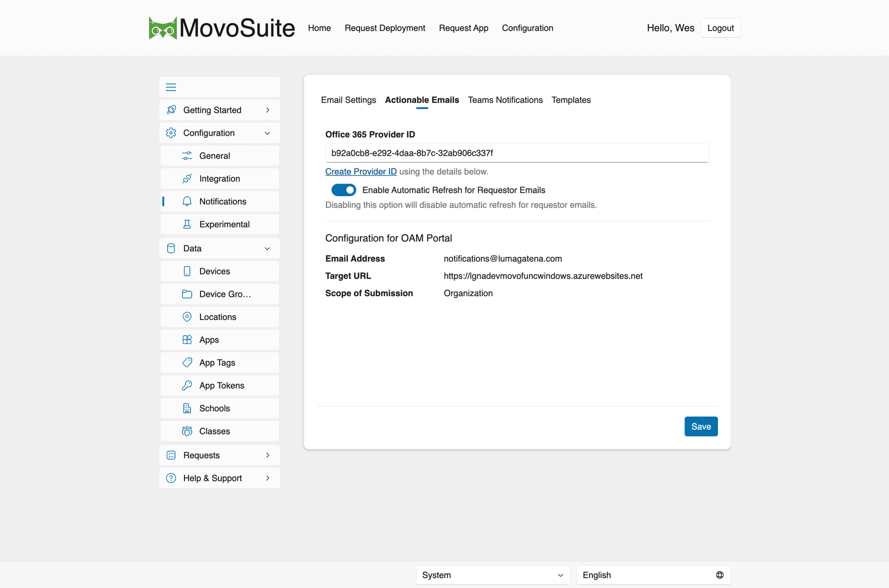Viewport: 889px width, 588px height.
Task: Click the Organization scope value
Action: point(468,293)
